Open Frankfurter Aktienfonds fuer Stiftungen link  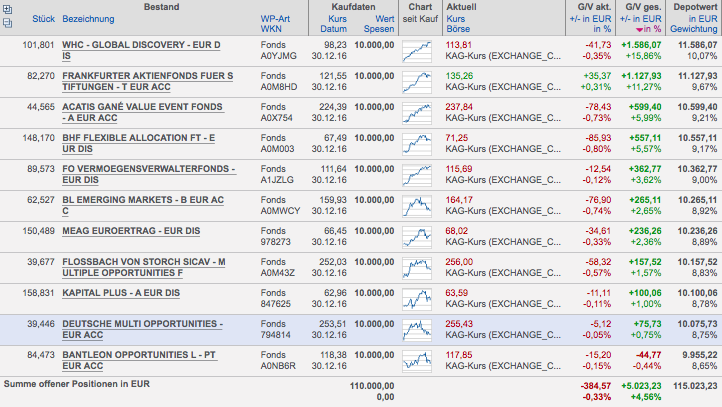click(x=147, y=81)
